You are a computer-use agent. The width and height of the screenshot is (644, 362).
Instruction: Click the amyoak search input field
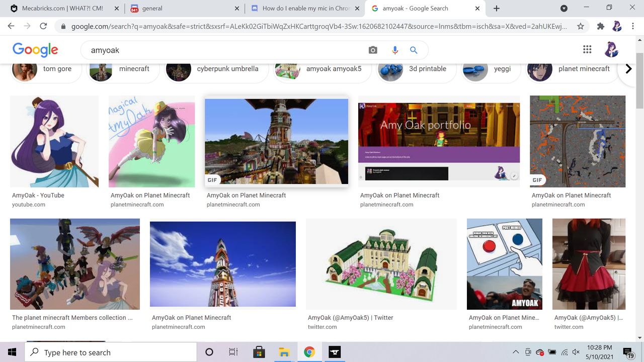click(226, 50)
